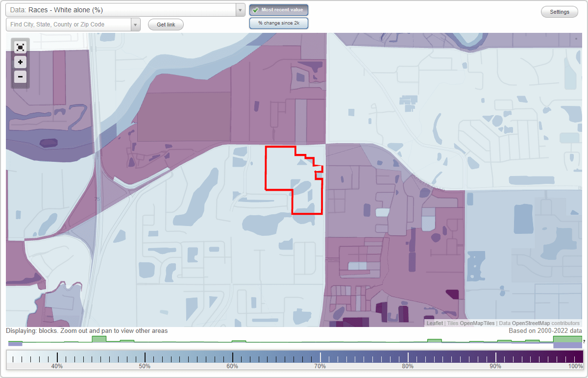Expand the city search dropdown arrow
This screenshot has width=588, height=378.
[136, 25]
